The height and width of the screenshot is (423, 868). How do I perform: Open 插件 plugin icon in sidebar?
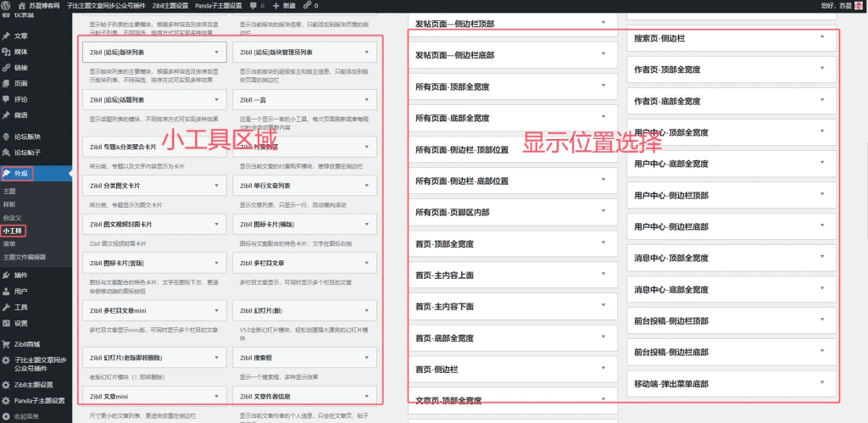click(6, 276)
